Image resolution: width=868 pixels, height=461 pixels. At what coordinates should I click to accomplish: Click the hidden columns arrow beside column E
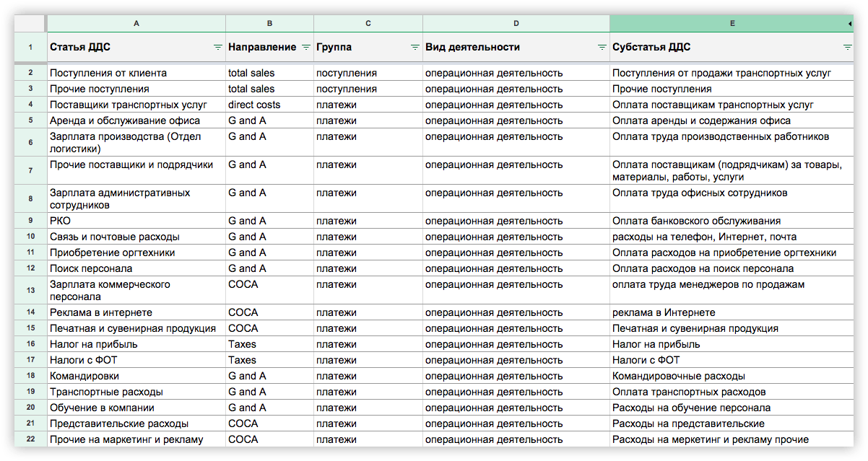point(850,24)
